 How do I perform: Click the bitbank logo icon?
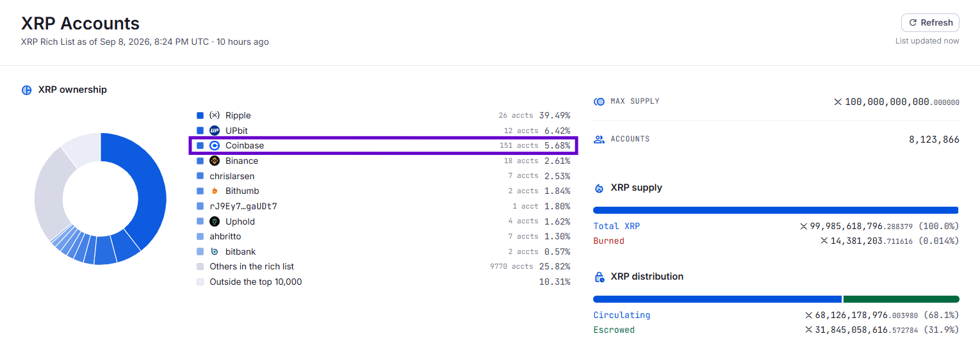[x=215, y=251]
